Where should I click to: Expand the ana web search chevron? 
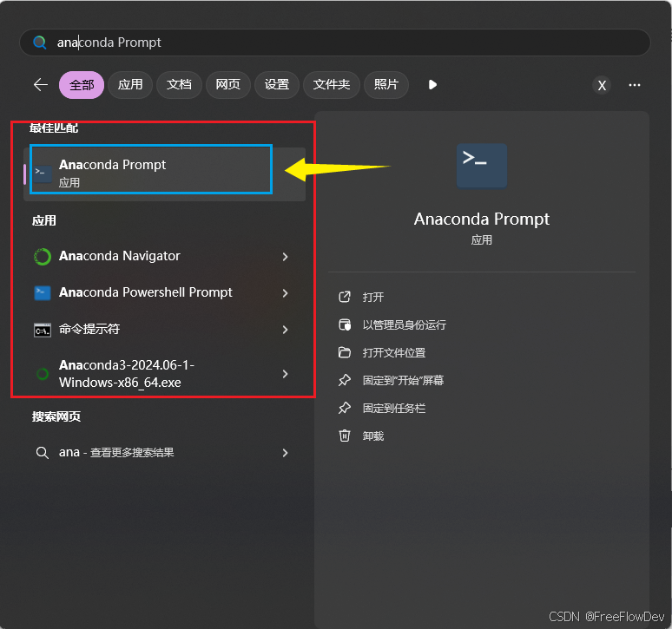coord(285,453)
